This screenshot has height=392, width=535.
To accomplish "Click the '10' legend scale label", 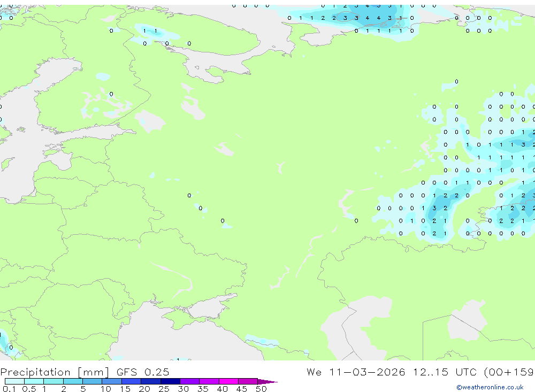I will [x=106, y=389].
